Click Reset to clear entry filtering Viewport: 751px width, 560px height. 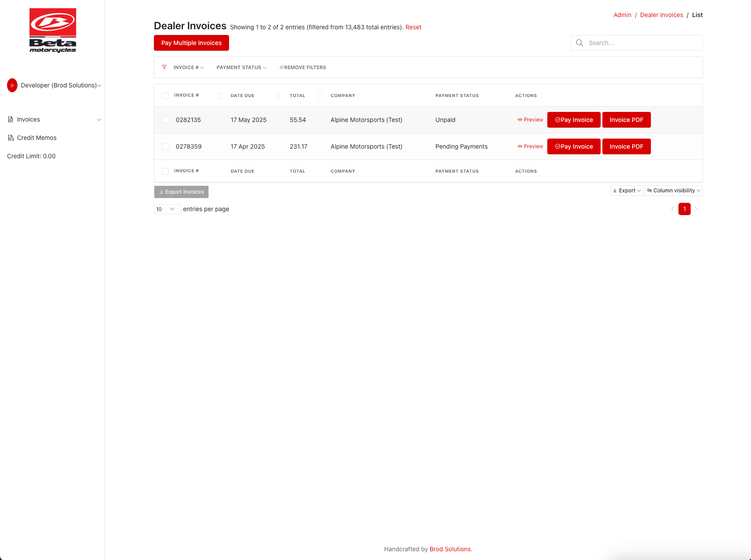[x=413, y=27]
